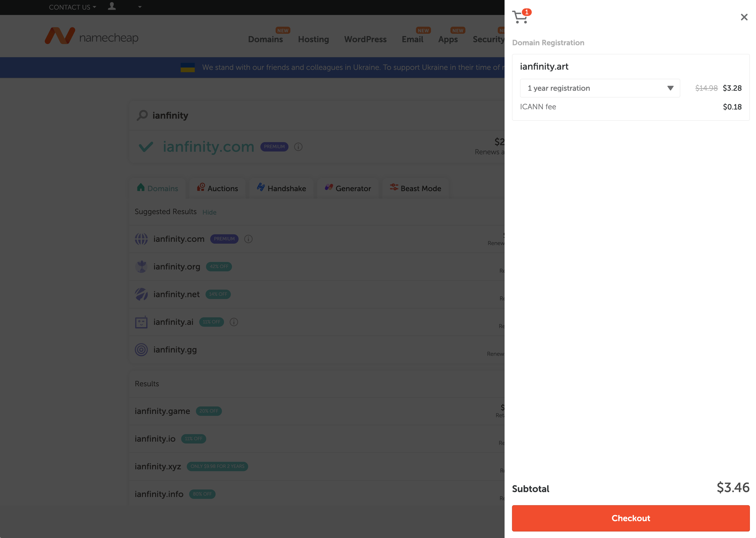Switch to the Beast Mode tab

pos(415,188)
